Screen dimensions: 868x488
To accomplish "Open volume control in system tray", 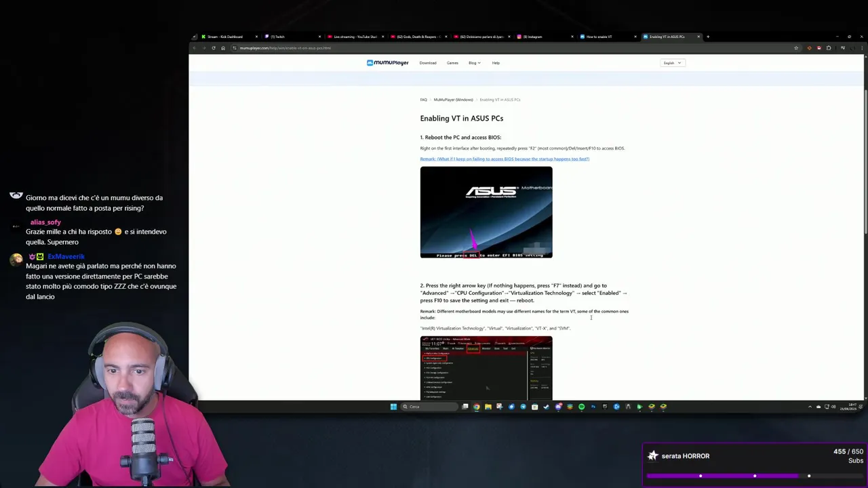I will [x=833, y=407].
